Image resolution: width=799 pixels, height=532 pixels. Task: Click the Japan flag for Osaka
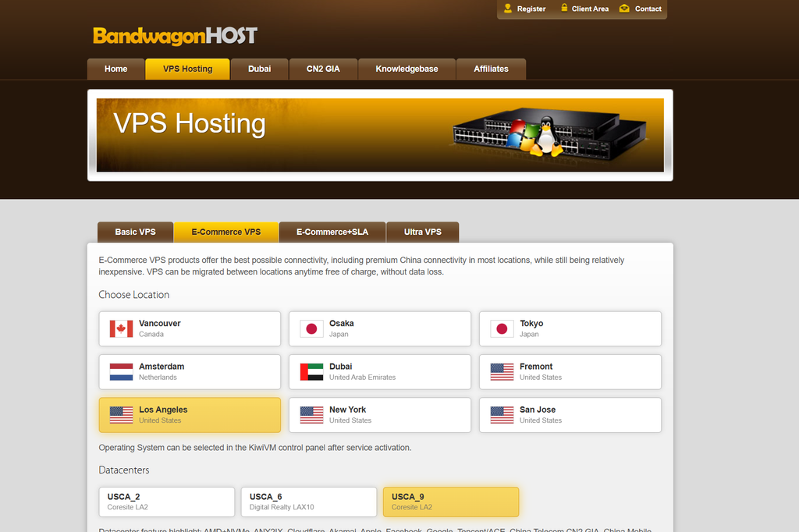(x=311, y=328)
